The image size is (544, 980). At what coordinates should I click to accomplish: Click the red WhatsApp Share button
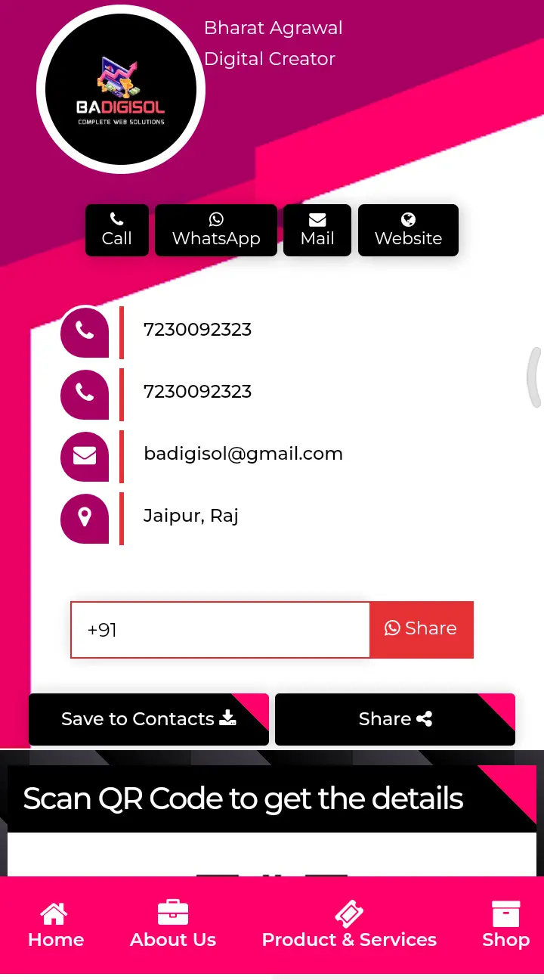[422, 630]
